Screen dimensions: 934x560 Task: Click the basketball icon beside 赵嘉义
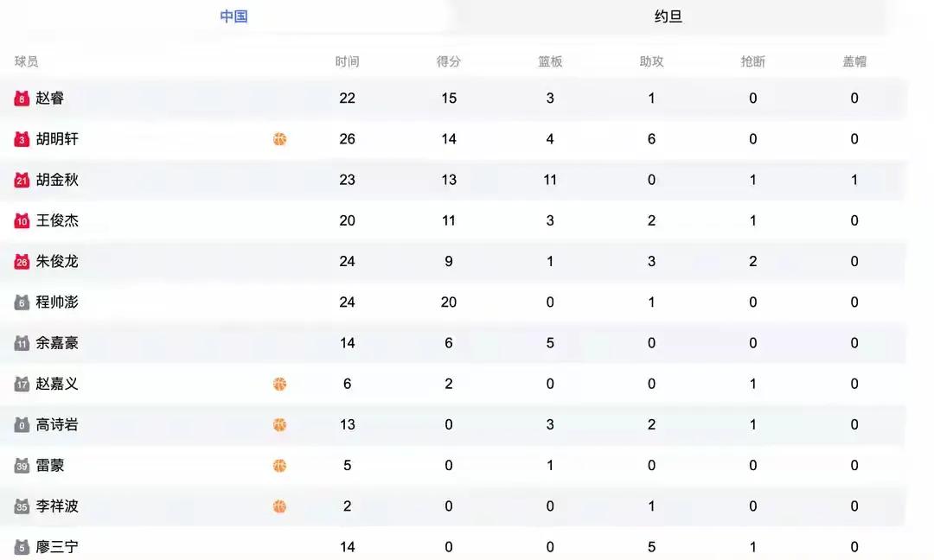(x=279, y=384)
